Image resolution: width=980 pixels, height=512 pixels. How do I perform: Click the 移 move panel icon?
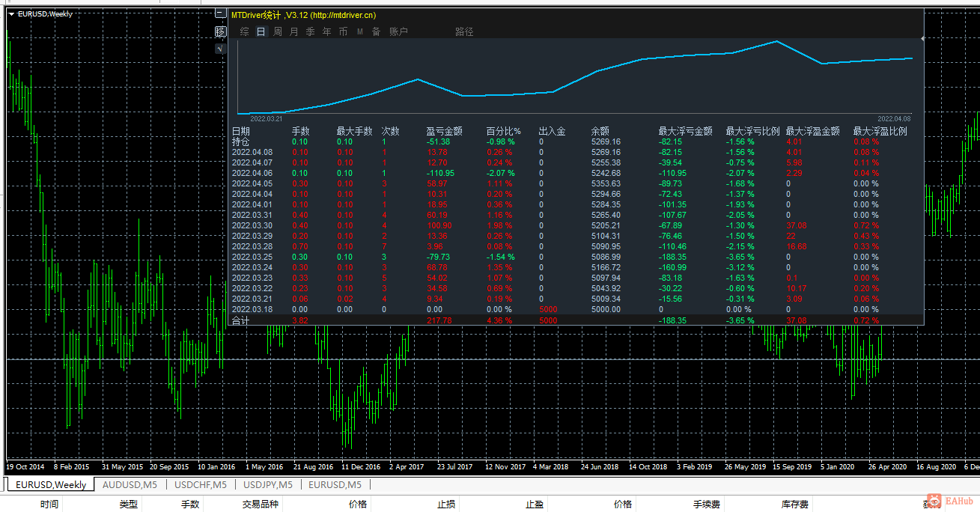click(x=220, y=31)
